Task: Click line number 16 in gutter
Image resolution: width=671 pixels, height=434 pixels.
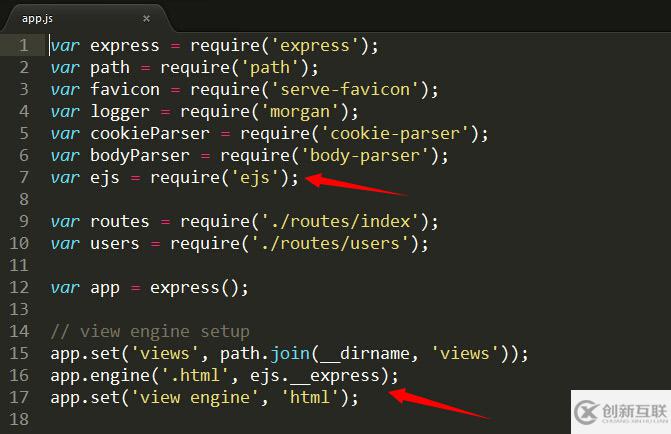Action: coord(19,375)
